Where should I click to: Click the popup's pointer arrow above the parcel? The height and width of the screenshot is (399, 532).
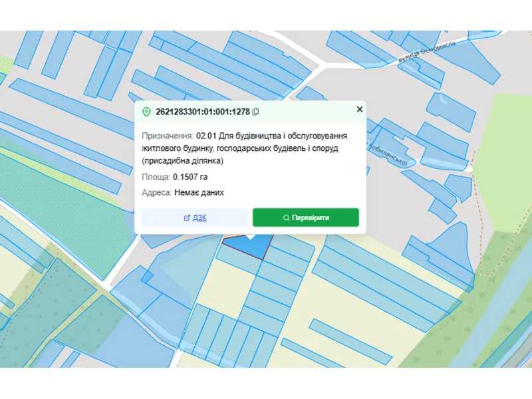(x=249, y=236)
